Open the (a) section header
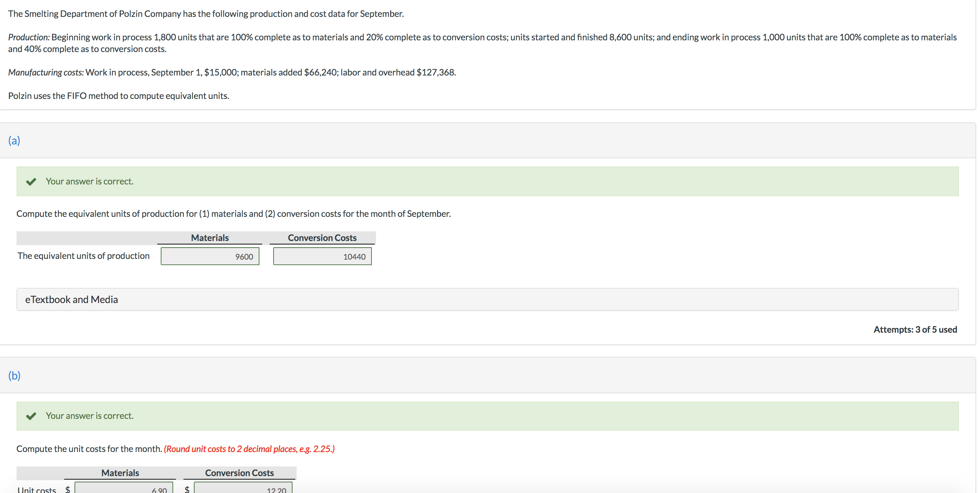Viewport: 980px width, 493px height. tap(14, 140)
